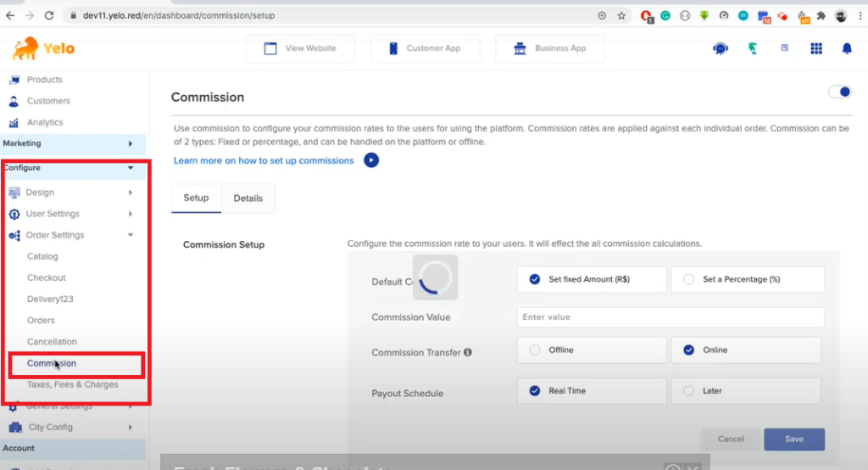Click the View Website button
The image size is (868, 470).
click(x=301, y=48)
